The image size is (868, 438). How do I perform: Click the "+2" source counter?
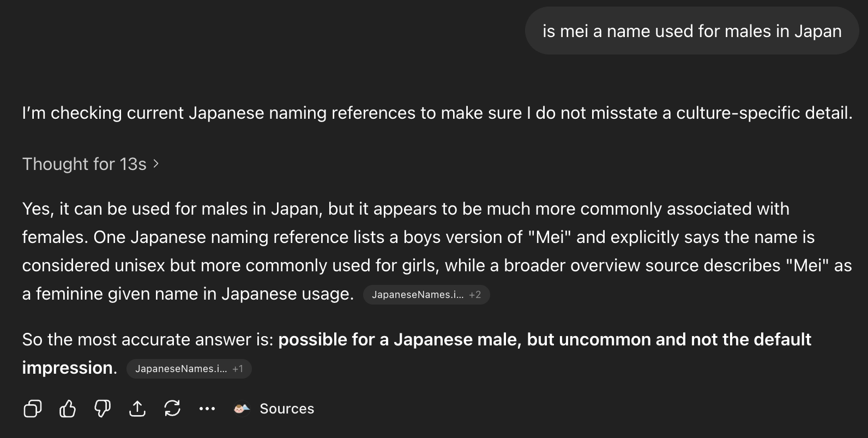tap(475, 295)
